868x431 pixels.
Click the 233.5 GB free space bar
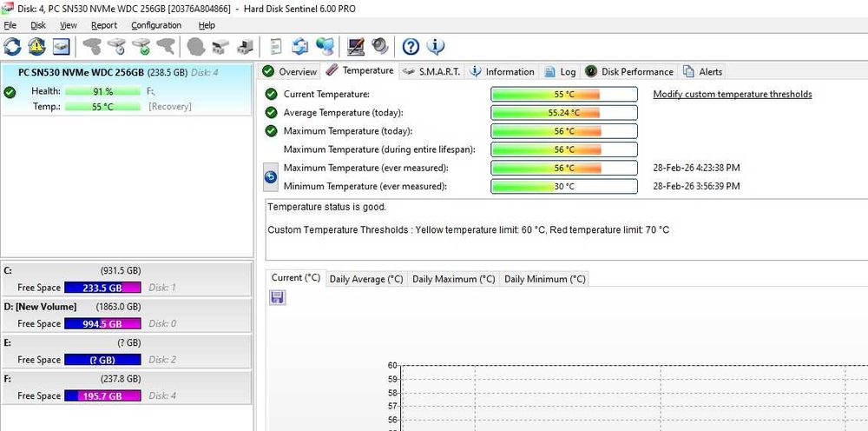point(102,288)
